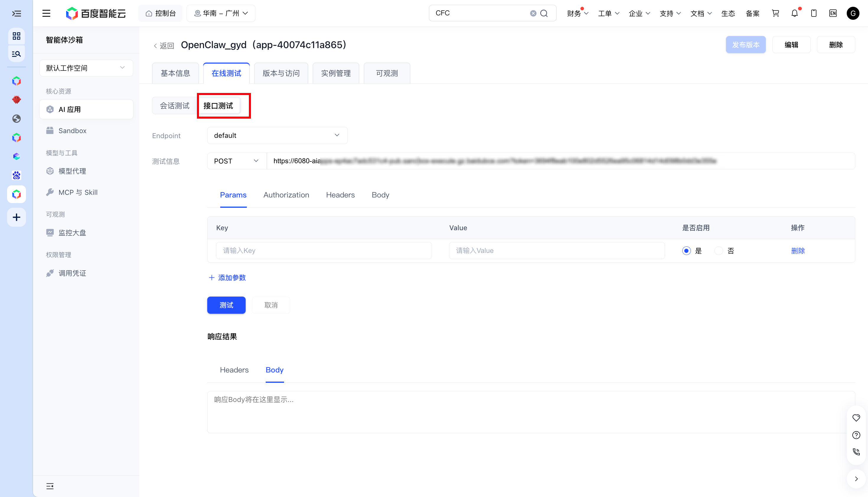Click the 添加参数 link
Viewport: 868px width, 497px height.
tap(227, 278)
